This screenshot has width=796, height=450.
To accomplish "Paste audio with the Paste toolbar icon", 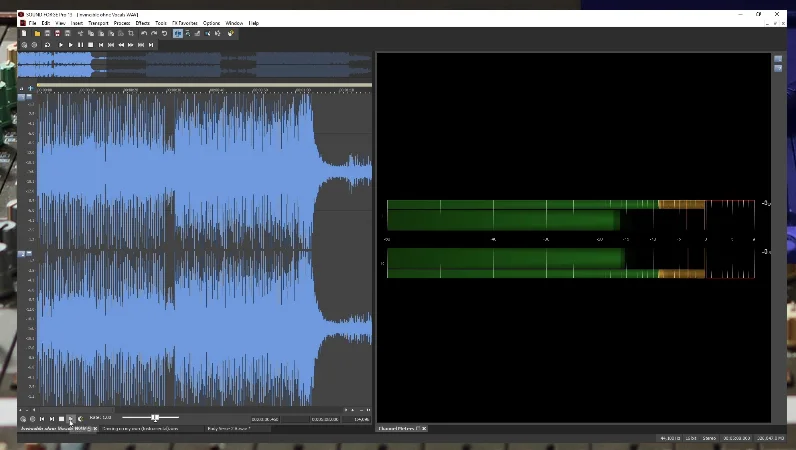I will [x=101, y=34].
